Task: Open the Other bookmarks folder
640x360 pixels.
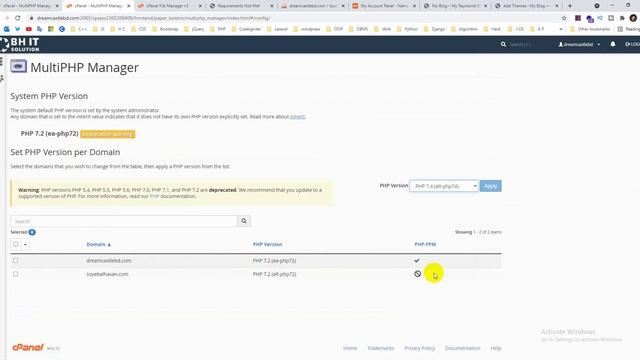Action: point(590,29)
